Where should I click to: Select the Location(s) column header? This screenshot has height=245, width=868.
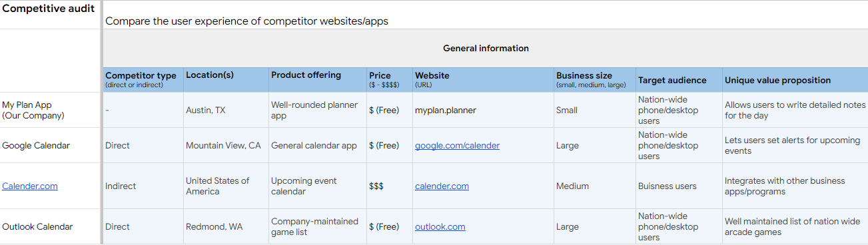226,79
